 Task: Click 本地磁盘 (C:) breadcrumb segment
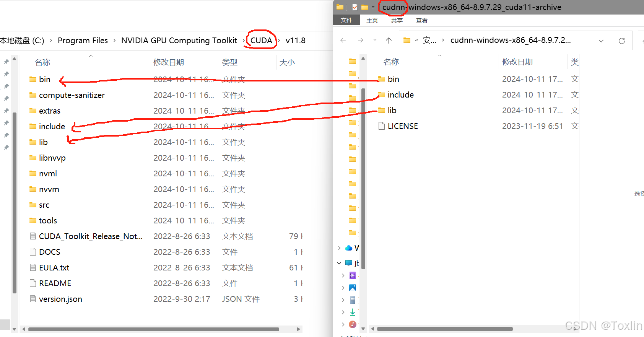click(22, 41)
